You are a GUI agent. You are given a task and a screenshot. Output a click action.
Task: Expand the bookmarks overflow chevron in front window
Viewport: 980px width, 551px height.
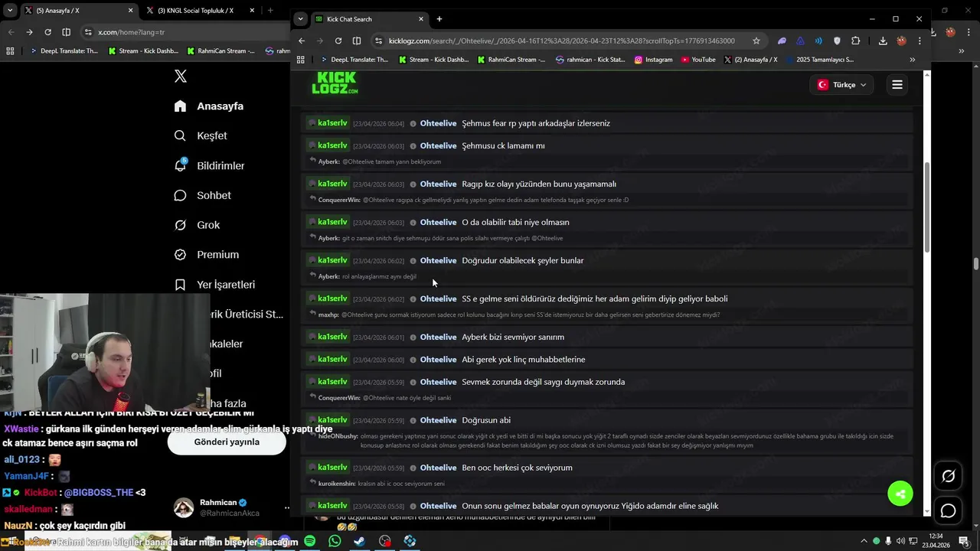coord(912,60)
